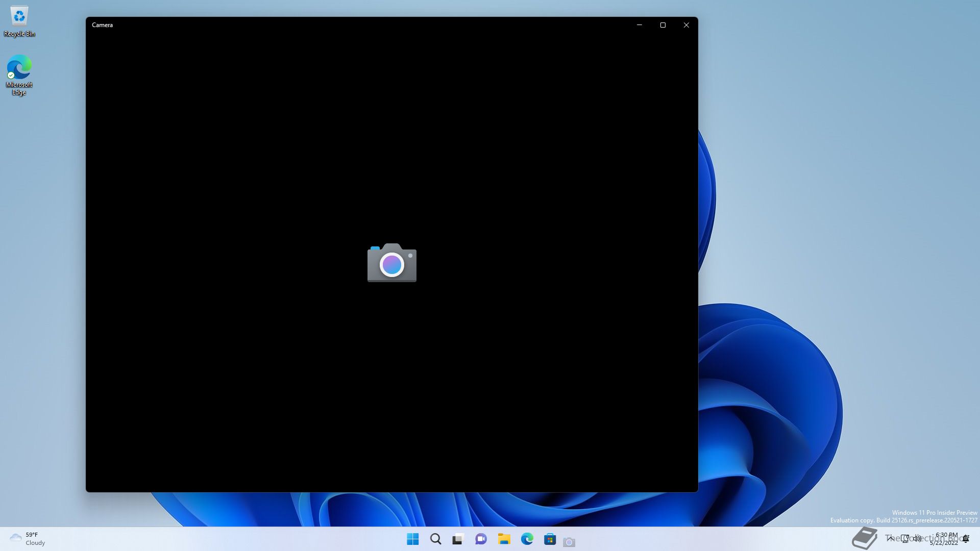
Task: Open taskbar Search
Action: pyautogui.click(x=435, y=539)
